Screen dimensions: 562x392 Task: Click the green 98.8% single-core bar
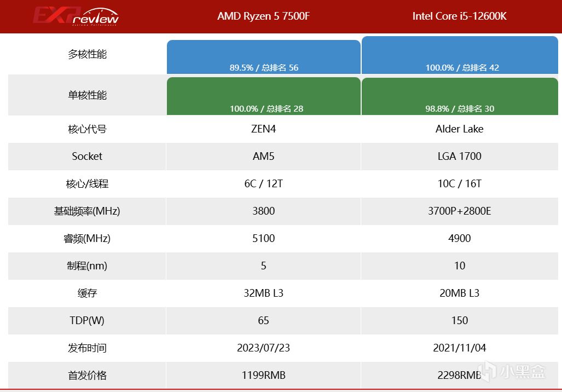(x=460, y=96)
